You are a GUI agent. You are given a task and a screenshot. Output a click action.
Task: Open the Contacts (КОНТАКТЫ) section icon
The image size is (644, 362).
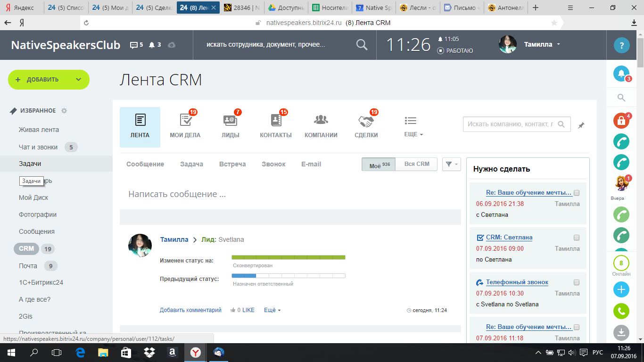click(276, 121)
